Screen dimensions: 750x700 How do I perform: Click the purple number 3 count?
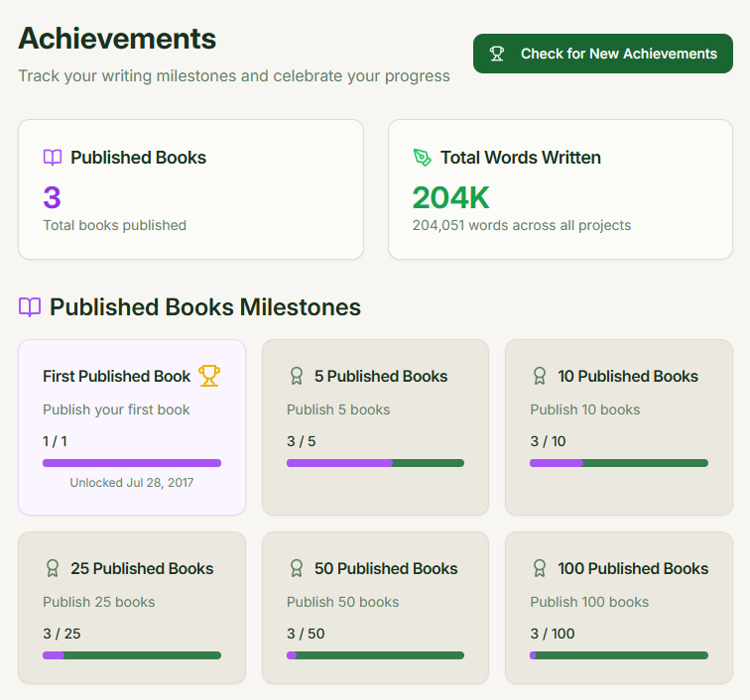[x=53, y=197]
